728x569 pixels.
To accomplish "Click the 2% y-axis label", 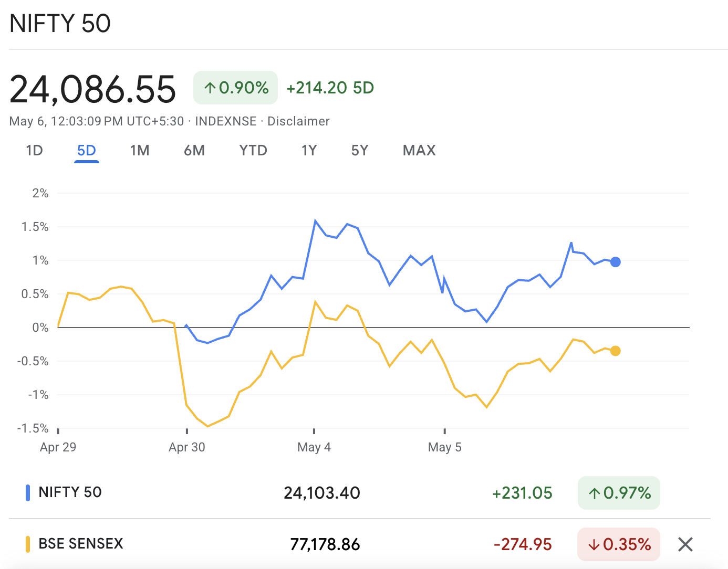I will [40, 193].
